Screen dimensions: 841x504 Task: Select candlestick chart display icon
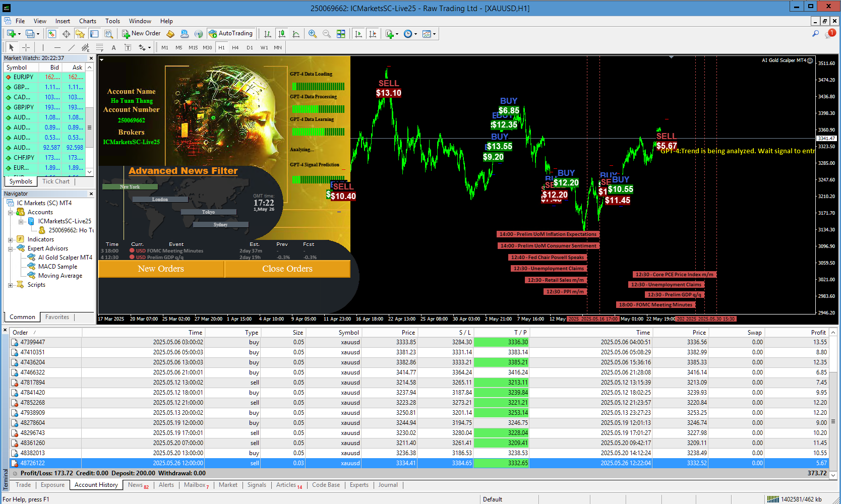click(282, 34)
